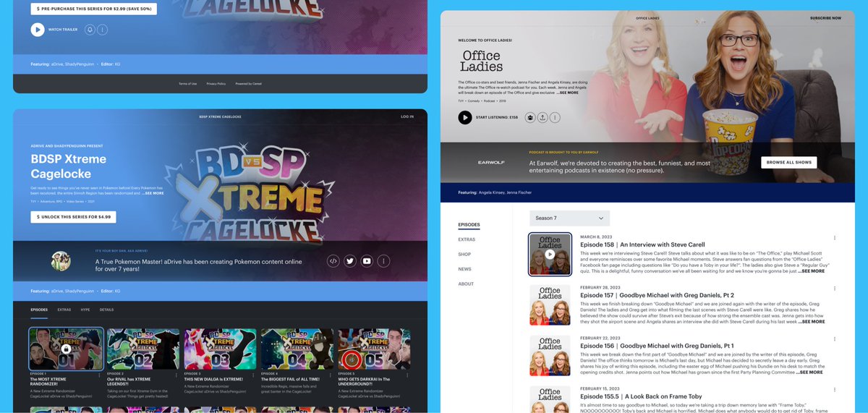The height and width of the screenshot is (413, 868).
Task: Open aDrive's YouTube icon
Action: pyautogui.click(x=367, y=261)
